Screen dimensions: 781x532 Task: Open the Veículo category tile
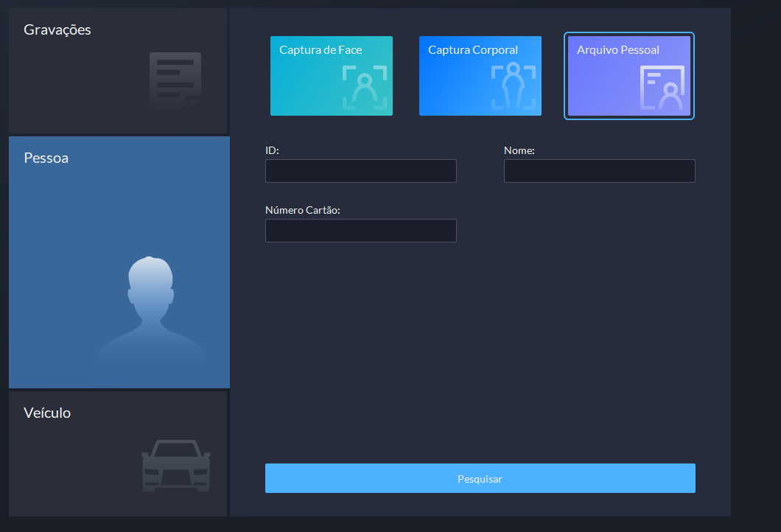click(x=118, y=453)
